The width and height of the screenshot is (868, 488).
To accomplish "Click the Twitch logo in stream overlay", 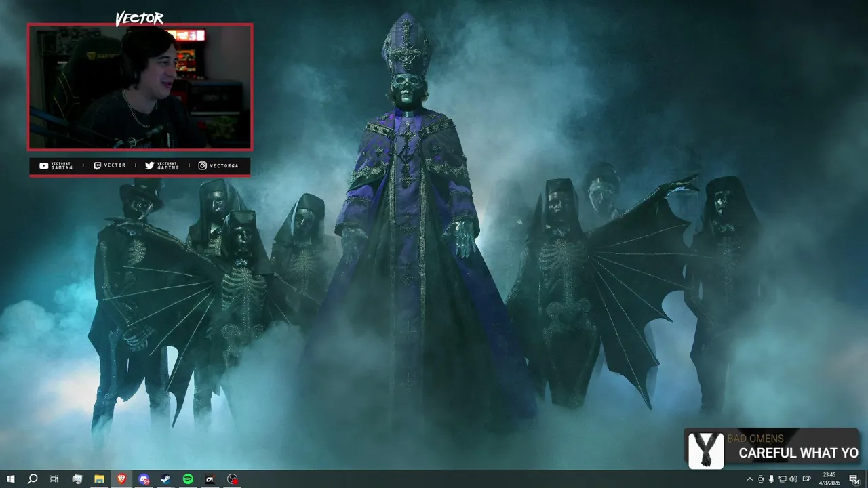I will click(x=98, y=165).
